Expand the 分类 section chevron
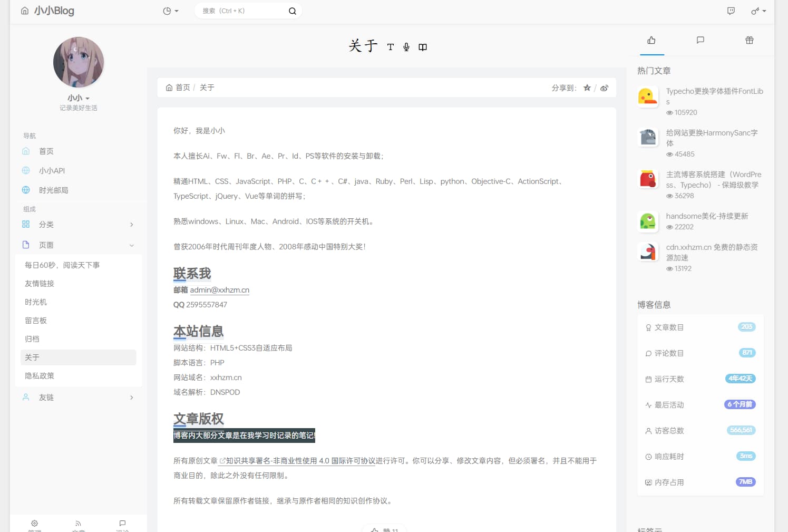The width and height of the screenshot is (788, 532). (131, 224)
